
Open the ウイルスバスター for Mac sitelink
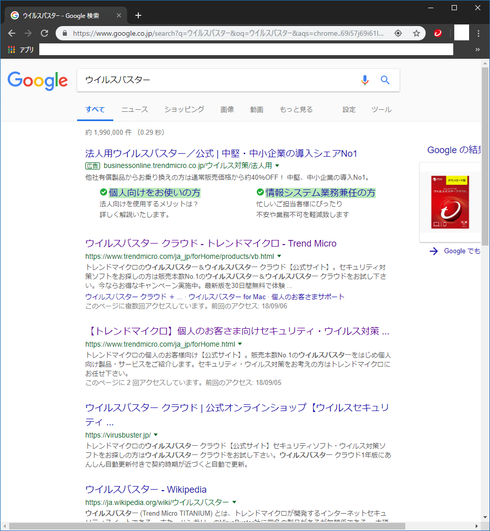pos(227,297)
